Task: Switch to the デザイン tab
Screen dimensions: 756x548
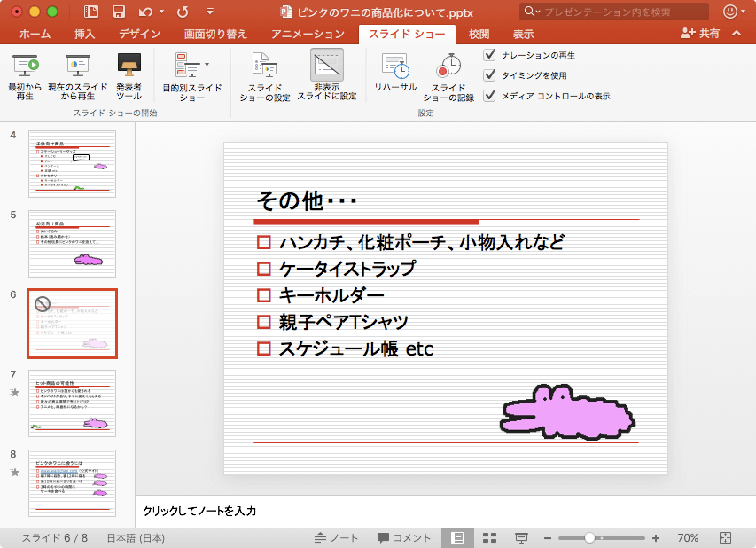Action: (x=139, y=34)
